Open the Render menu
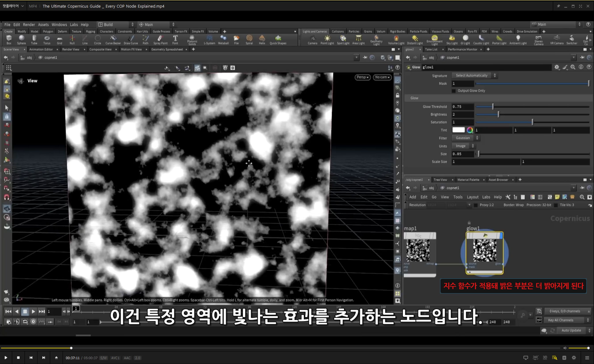The image size is (594, 364). pyautogui.click(x=29, y=24)
